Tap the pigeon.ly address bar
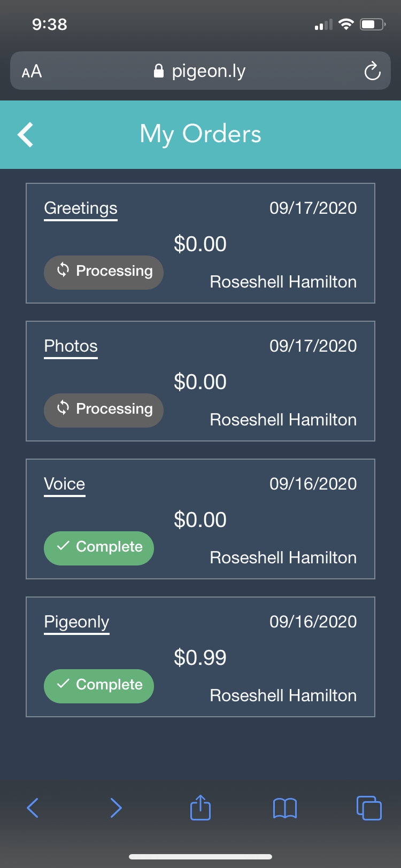This screenshot has height=868, width=401. coord(209,71)
